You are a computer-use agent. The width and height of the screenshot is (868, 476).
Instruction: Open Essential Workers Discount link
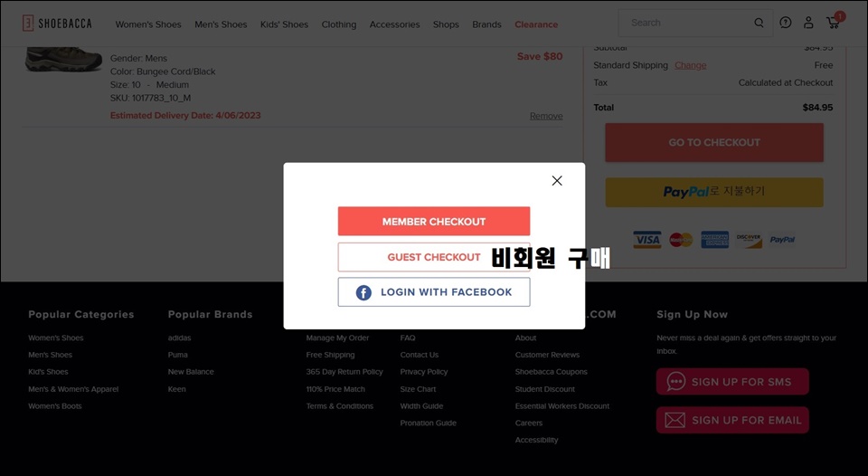point(562,406)
